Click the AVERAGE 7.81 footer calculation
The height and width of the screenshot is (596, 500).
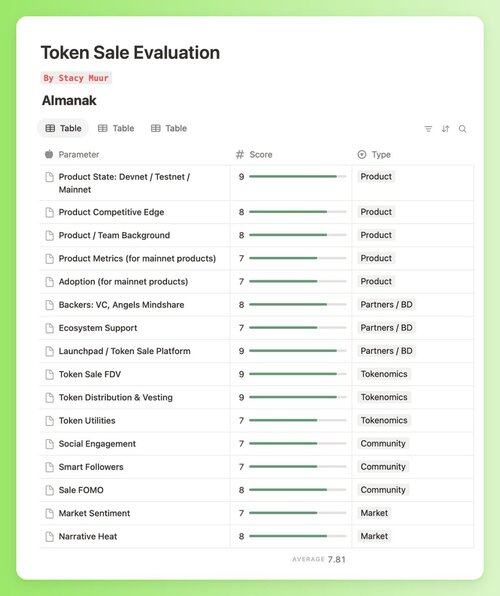click(319, 559)
